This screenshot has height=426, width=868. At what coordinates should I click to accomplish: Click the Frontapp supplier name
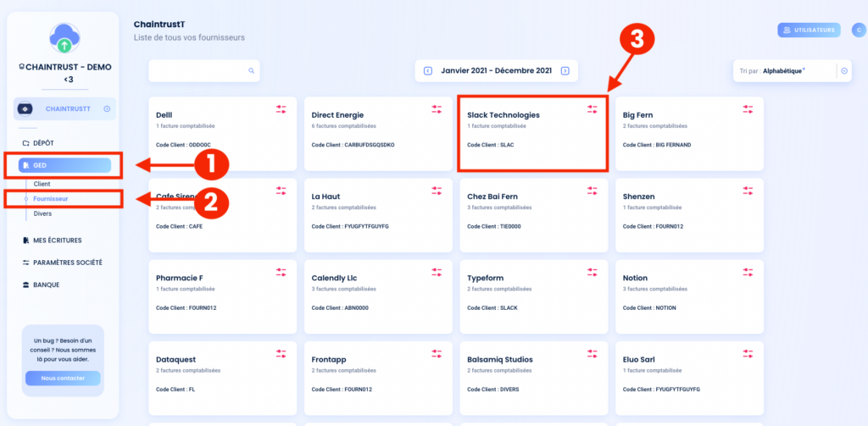(329, 359)
